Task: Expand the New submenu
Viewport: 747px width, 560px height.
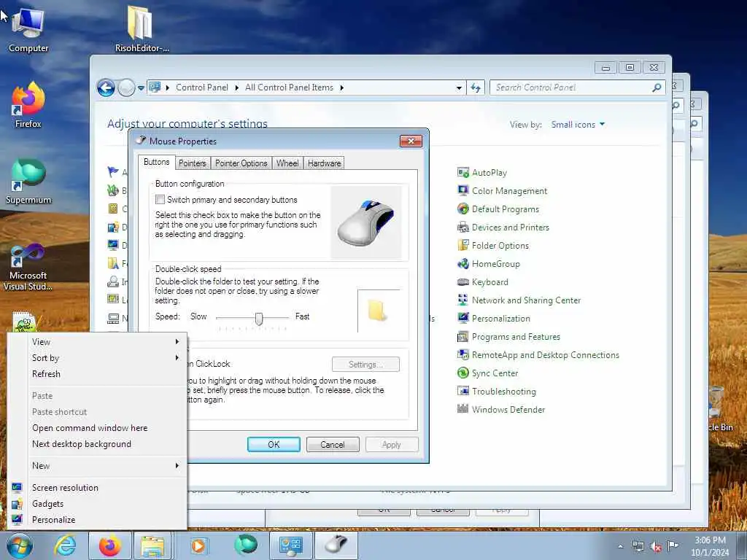Action: pyautogui.click(x=177, y=466)
